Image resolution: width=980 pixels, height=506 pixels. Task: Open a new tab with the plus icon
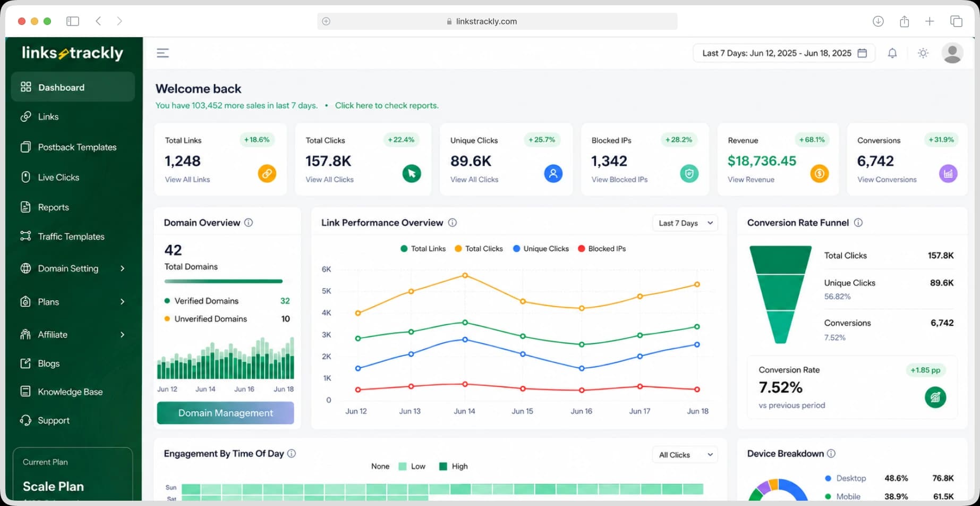point(930,21)
